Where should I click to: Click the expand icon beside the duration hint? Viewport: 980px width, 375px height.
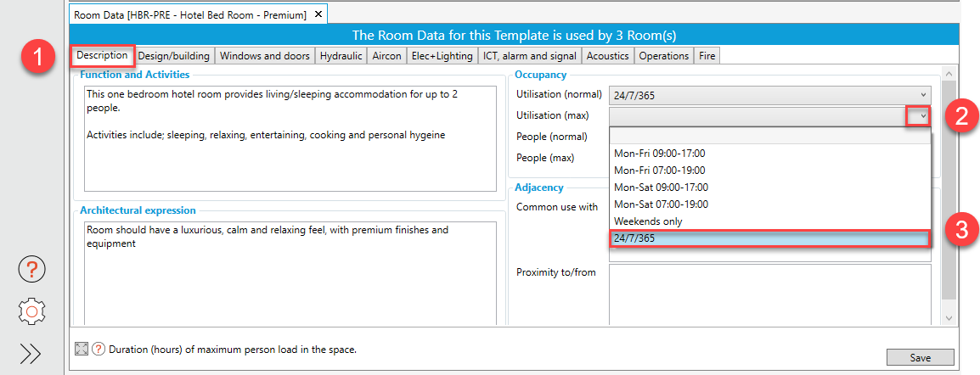[82, 349]
